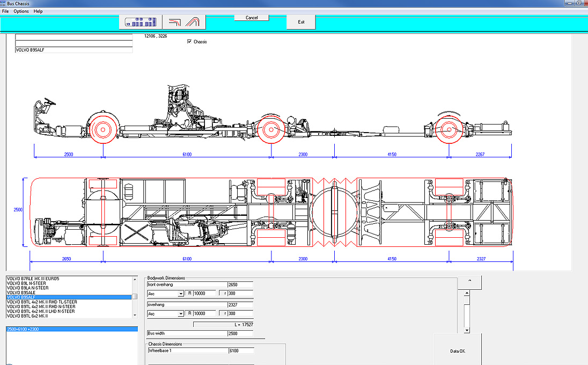Click the Wheelbase 1 label field
Viewport: 588px width, 365px height.
[x=188, y=351]
